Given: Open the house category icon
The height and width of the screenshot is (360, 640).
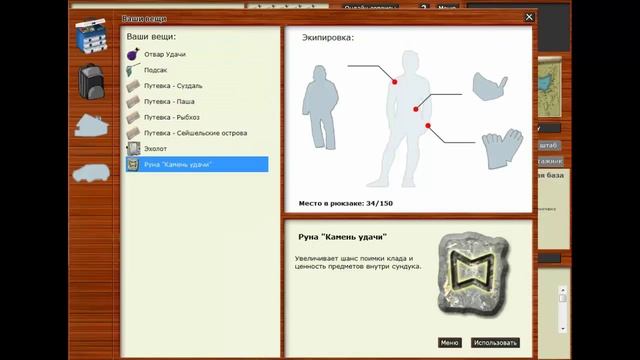Looking at the screenshot, I should tap(91, 125).
